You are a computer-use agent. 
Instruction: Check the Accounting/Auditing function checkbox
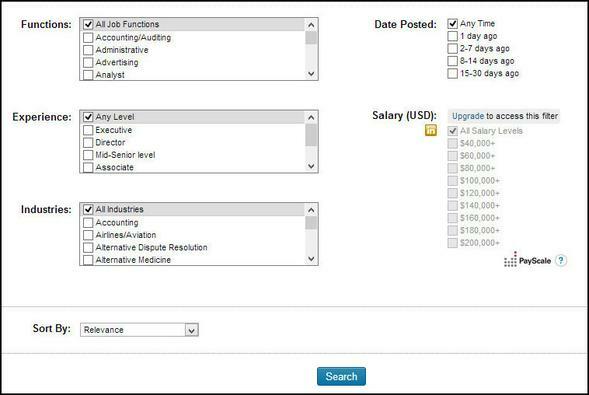[88, 38]
